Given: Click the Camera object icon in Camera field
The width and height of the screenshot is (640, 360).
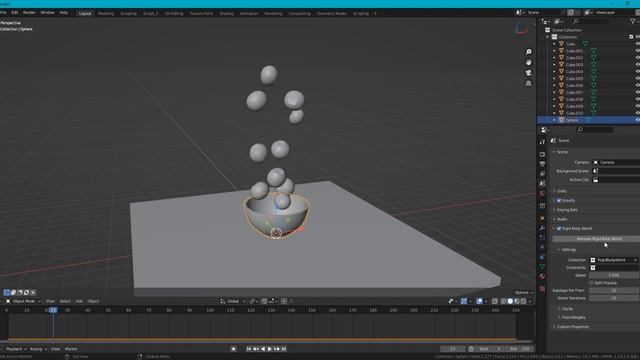Looking at the screenshot, I should pyautogui.click(x=596, y=162).
